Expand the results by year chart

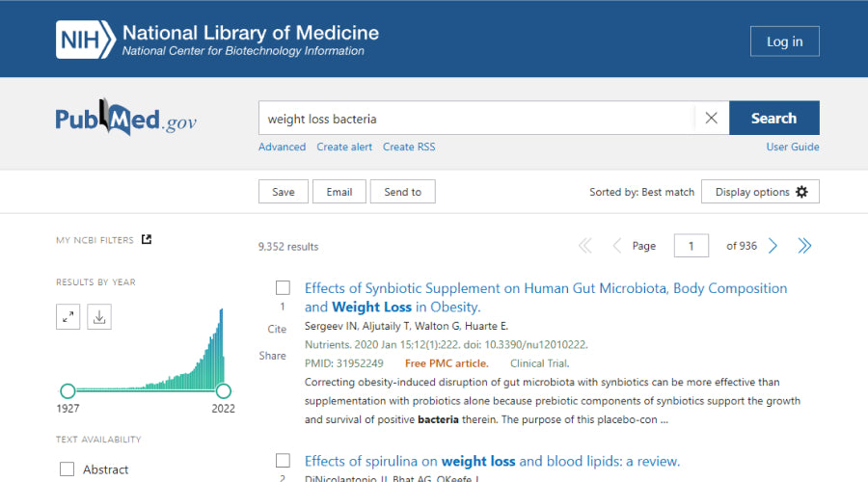click(68, 316)
